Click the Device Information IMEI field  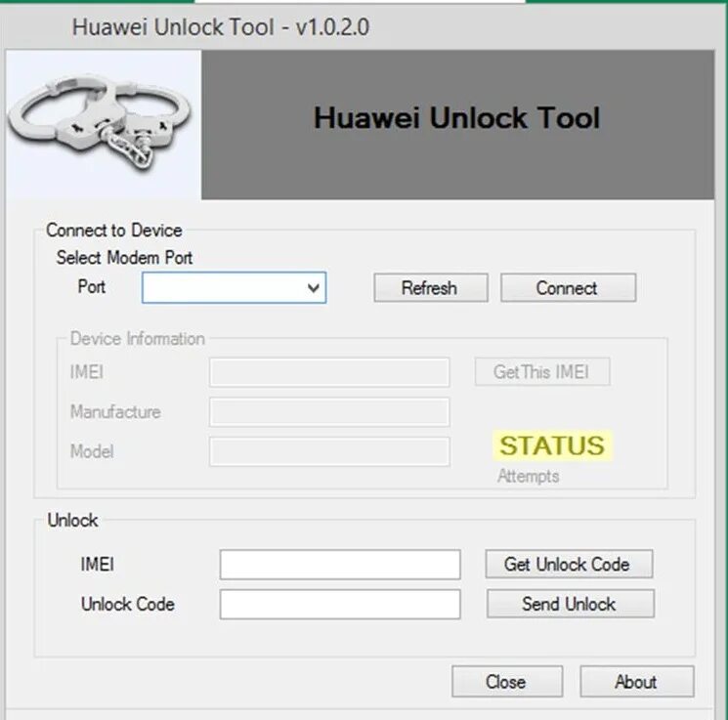click(329, 372)
